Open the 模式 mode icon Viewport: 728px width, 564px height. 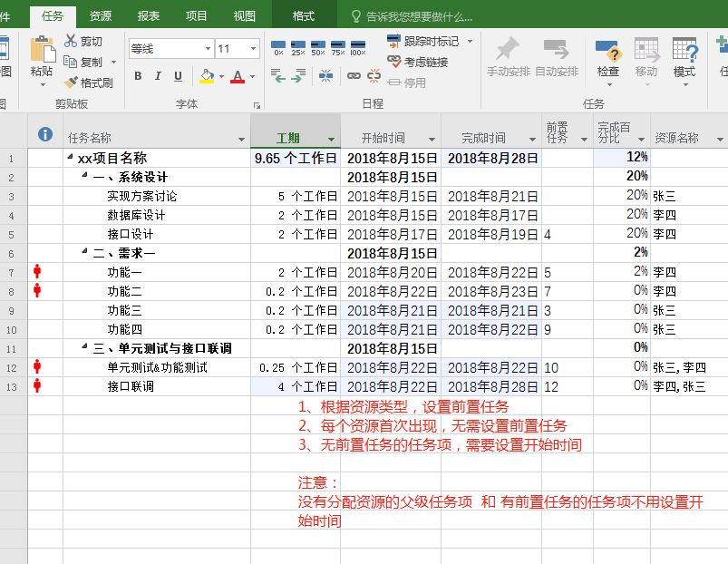pos(684,50)
